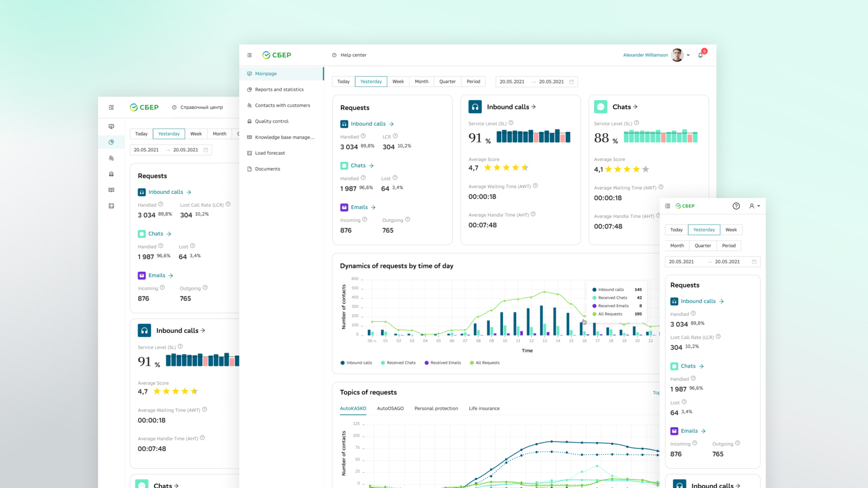
Task: Expand the user account dropdown in the mobile header
Action: tap(755, 206)
